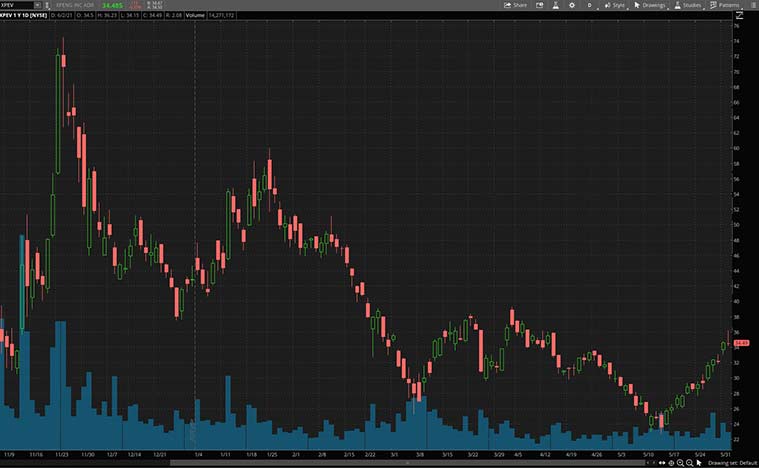Viewport: 759px width, 468px height.
Task: Click the 1/25 date label on time axis
Action: click(272, 455)
